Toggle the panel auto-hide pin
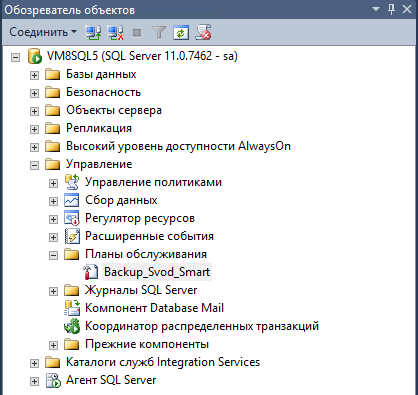The image size is (418, 395). [392, 9]
